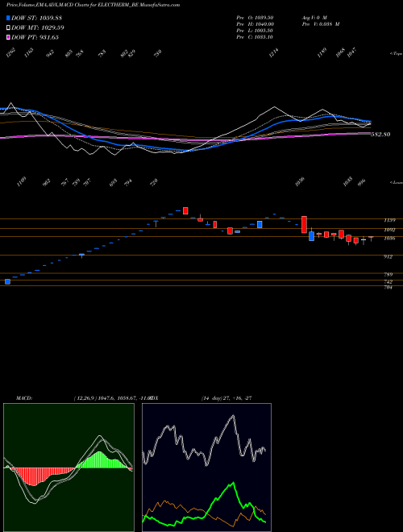The image size is (403, 532).
Task: Click the 742 price level label
Action: 388,282
